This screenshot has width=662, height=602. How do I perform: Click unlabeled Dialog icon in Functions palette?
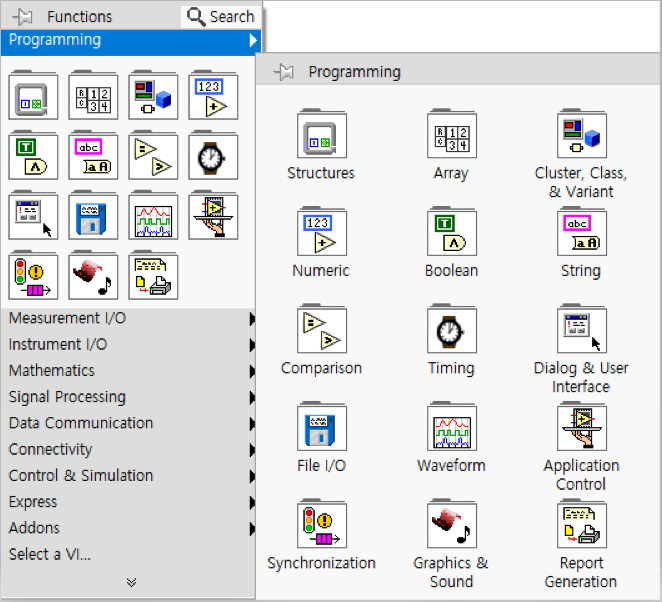click(x=33, y=215)
